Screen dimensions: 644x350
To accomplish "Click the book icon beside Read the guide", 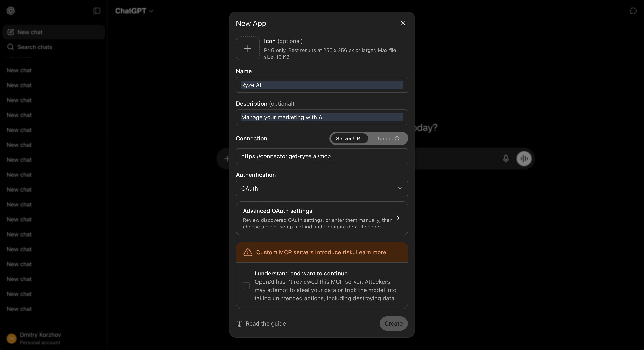I will (240, 324).
